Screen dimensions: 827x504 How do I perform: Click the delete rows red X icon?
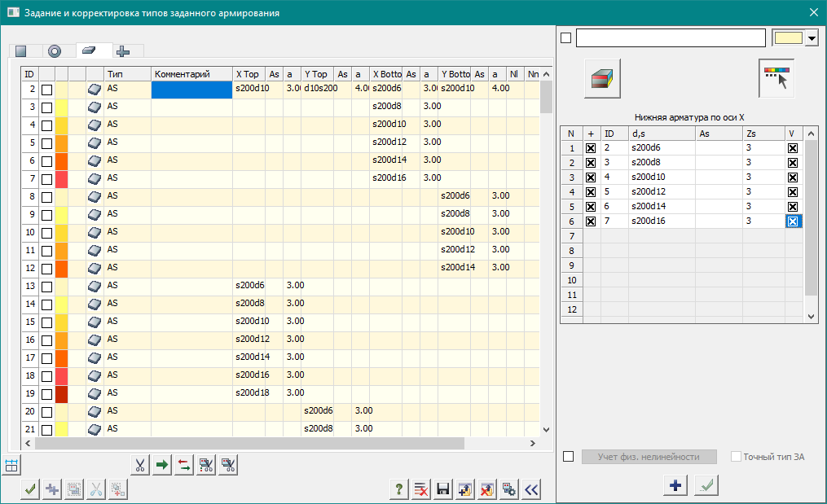pyautogui.click(x=421, y=489)
